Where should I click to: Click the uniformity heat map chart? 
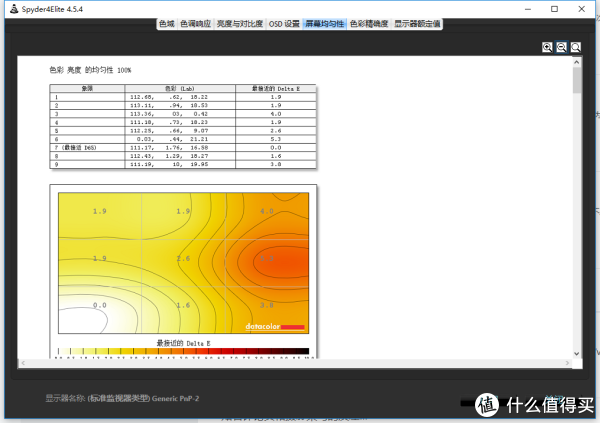tap(183, 262)
